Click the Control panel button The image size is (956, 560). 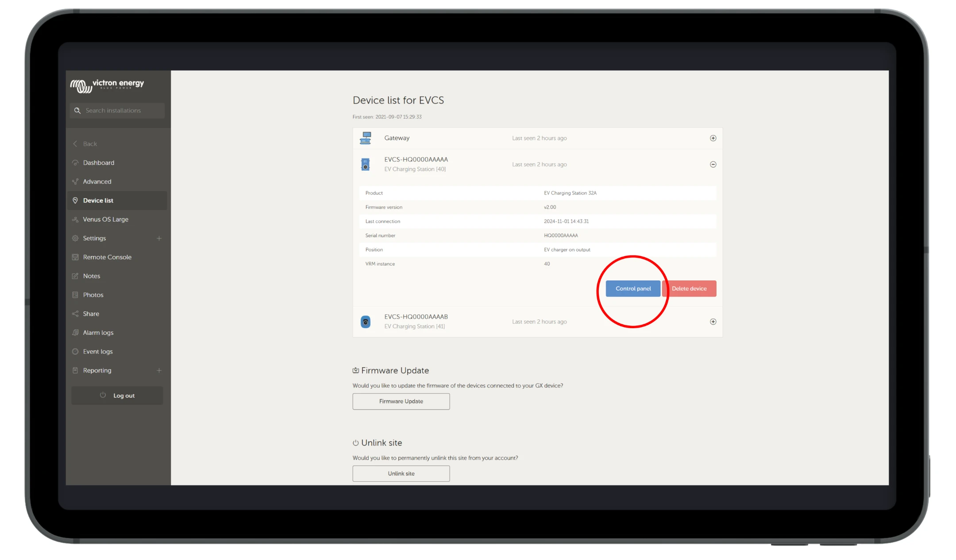(x=632, y=288)
